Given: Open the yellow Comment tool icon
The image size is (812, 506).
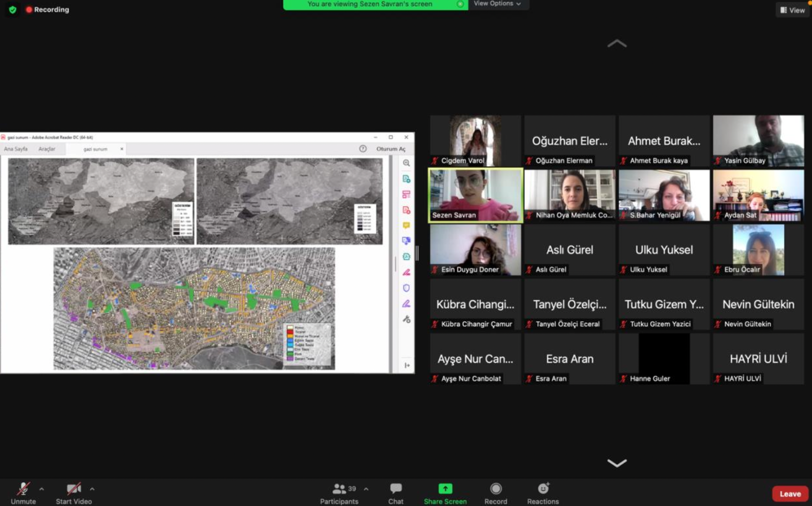Looking at the screenshot, I should pyautogui.click(x=406, y=225).
